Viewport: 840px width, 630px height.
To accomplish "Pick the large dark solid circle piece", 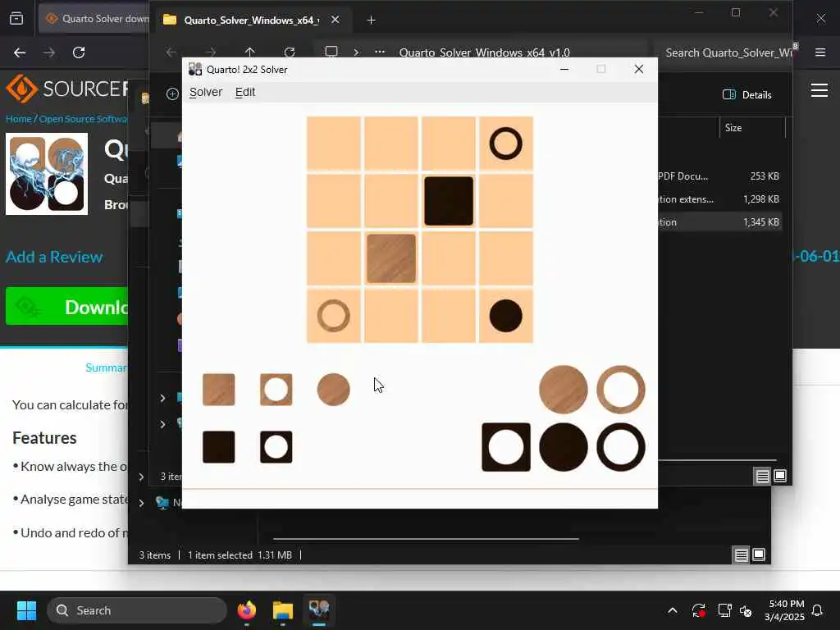I will pyautogui.click(x=563, y=447).
